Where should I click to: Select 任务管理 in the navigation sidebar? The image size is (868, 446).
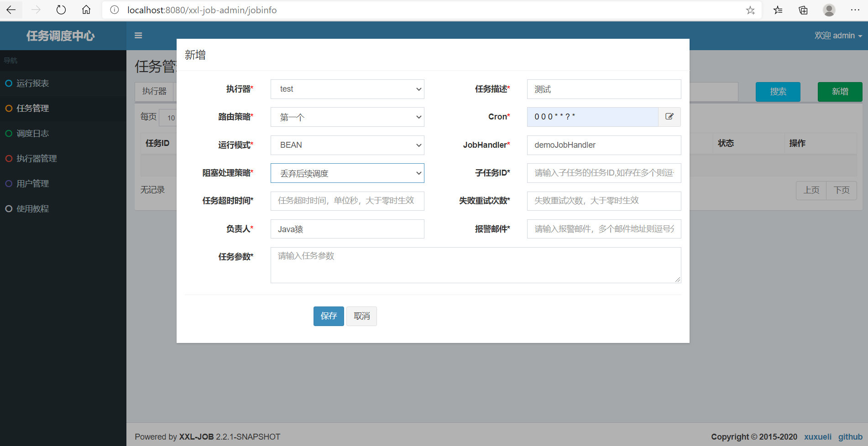[x=32, y=108]
